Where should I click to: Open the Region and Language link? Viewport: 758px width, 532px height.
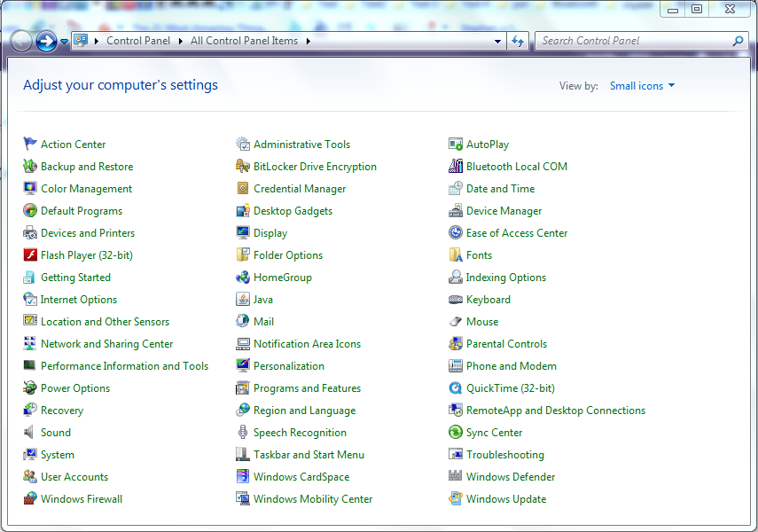click(305, 411)
